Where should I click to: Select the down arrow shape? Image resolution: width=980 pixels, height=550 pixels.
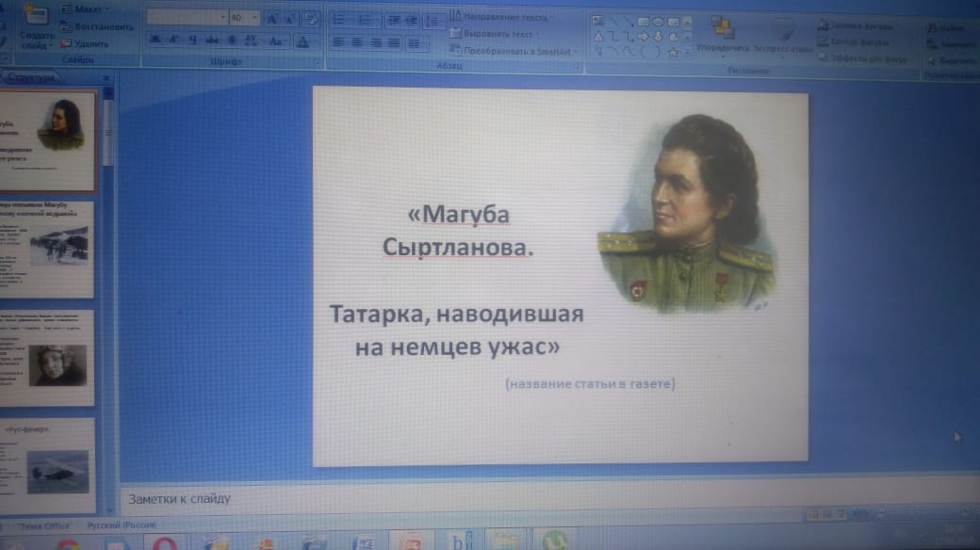pos(658,37)
